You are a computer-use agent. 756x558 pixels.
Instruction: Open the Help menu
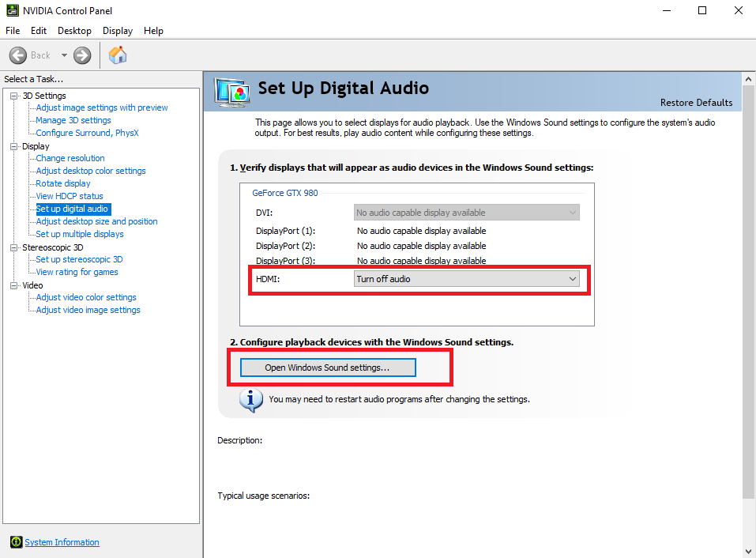(x=153, y=30)
